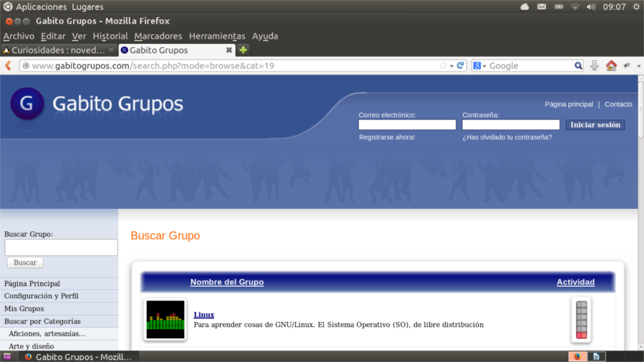Click the Firefox back arrow button

coord(8,66)
